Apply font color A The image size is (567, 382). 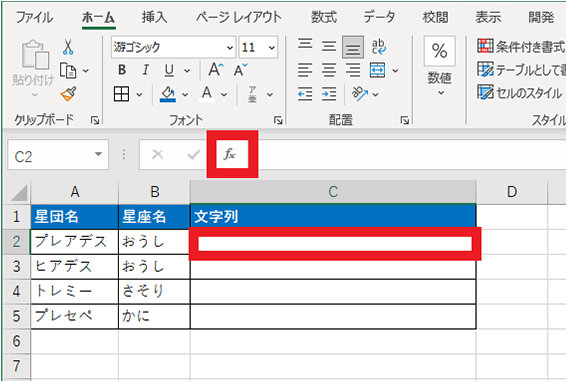click(x=207, y=94)
